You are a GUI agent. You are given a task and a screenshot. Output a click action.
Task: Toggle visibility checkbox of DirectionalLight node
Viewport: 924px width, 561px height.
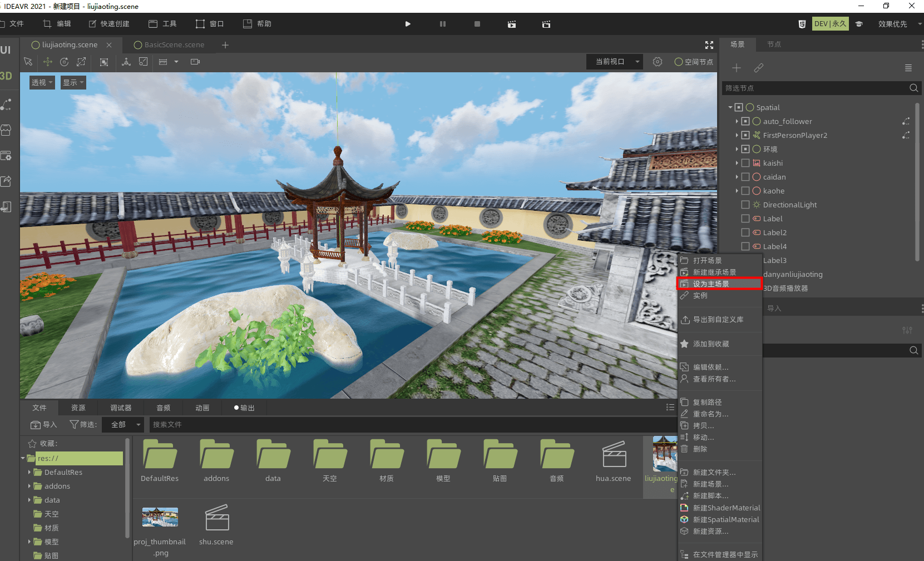pos(745,205)
